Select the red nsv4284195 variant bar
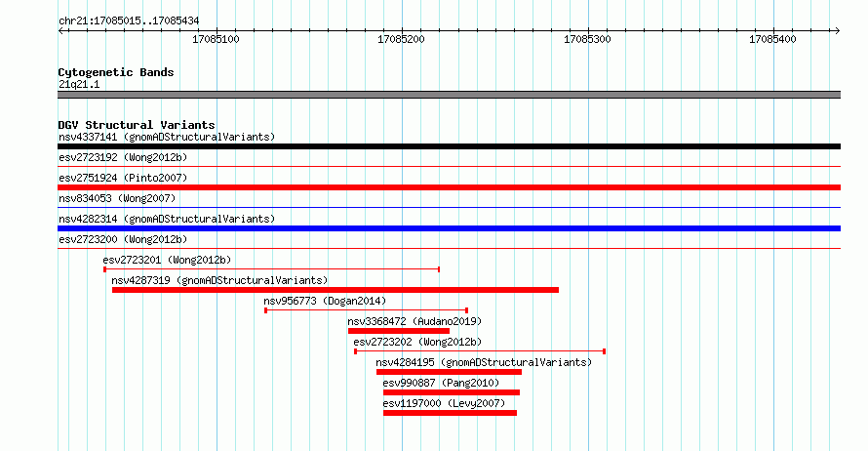 (449, 372)
